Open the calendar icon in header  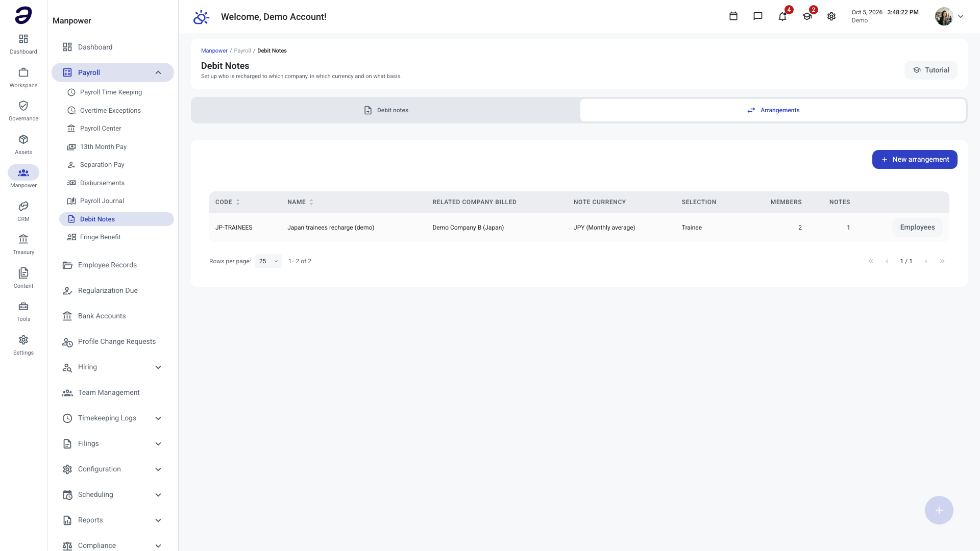[733, 16]
